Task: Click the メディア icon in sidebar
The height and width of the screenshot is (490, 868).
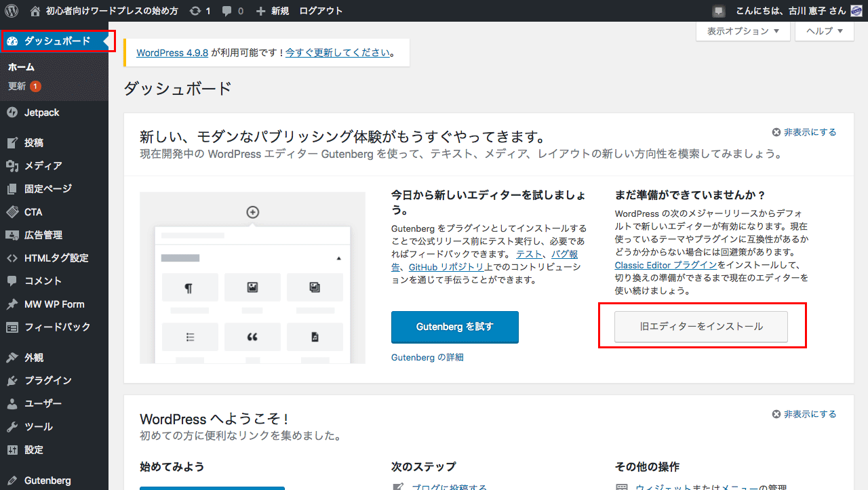Action: (12, 165)
